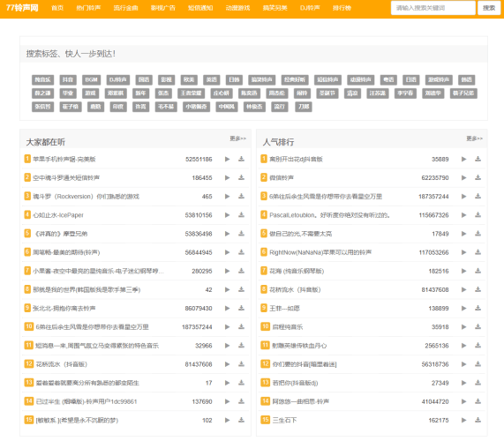
Task: Select the BGM tag
Action: pyautogui.click(x=91, y=79)
